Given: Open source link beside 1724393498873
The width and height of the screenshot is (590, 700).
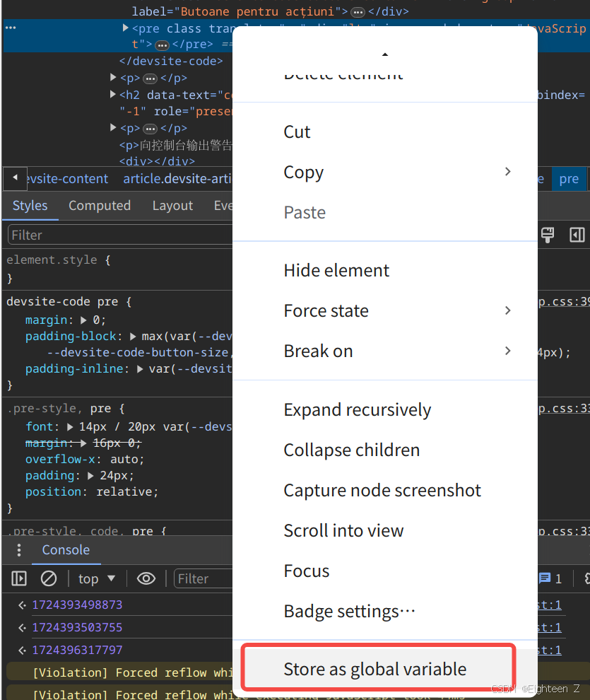Looking at the screenshot, I should pos(550,605).
